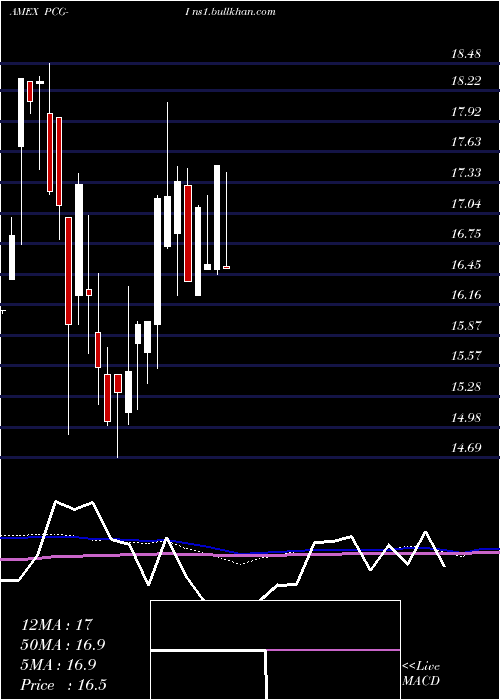Click the 5MA : 16.9 readout
Image resolution: width=500 pixels, height=700 pixels.
click(x=58, y=665)
